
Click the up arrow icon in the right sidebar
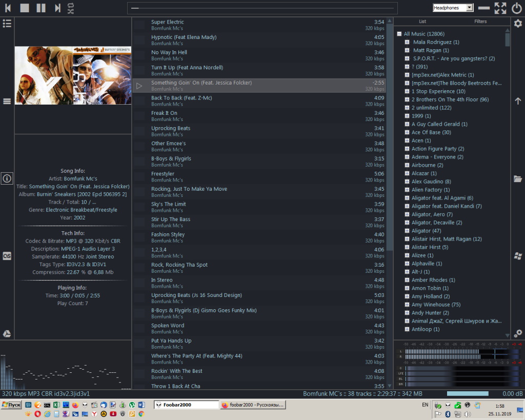point(518,101)
